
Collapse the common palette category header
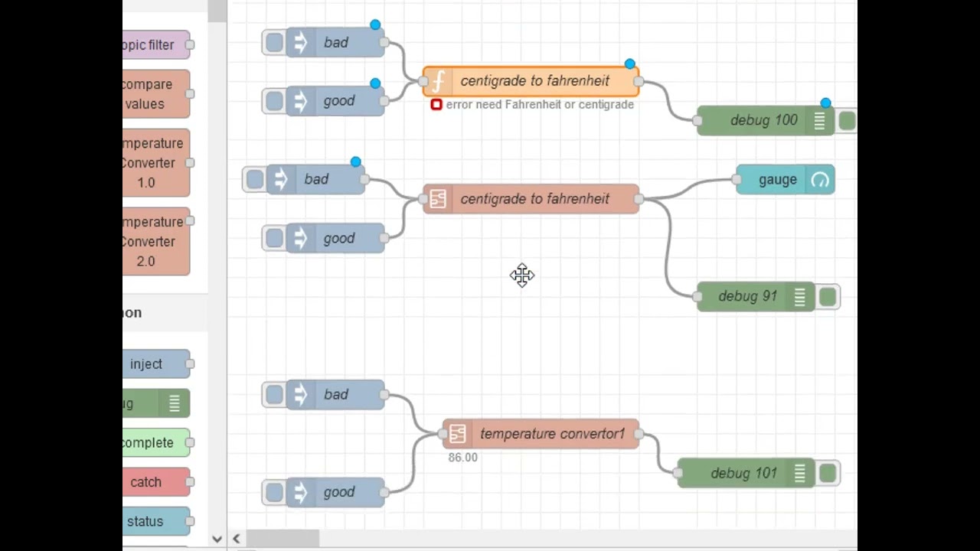point(165,313)
